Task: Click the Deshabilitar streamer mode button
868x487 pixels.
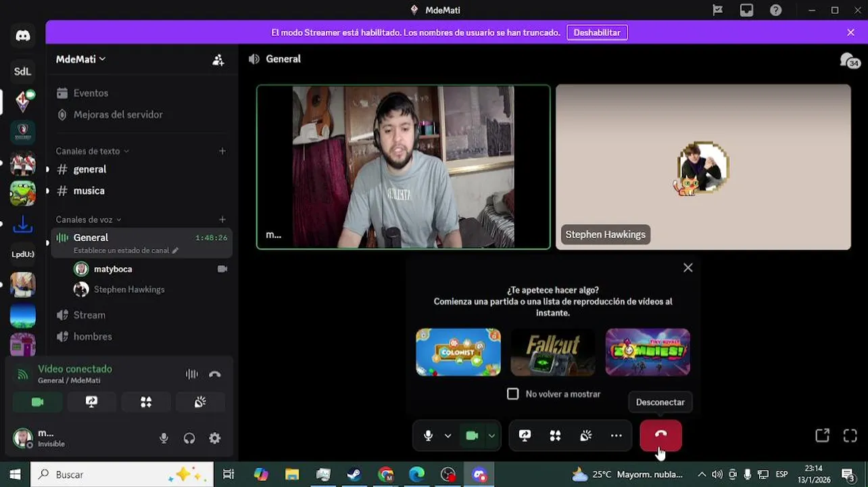Action: coord(597,32)
